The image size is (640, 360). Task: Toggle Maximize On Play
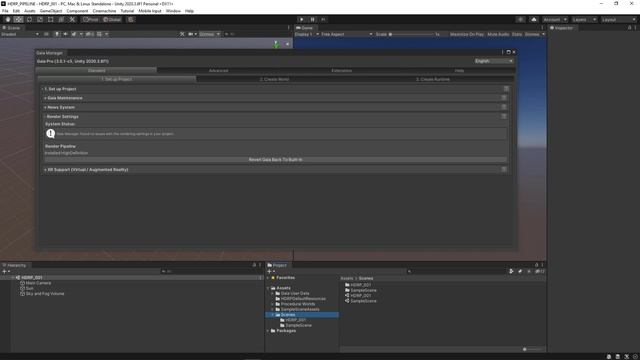point(467,34)
